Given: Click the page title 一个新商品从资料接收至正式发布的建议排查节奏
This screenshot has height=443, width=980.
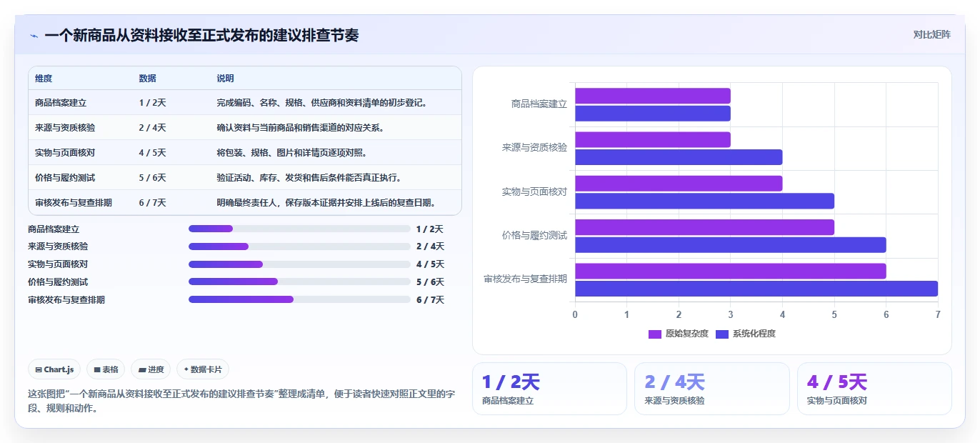Looking at the screenshot, I should tap(201, 35).
